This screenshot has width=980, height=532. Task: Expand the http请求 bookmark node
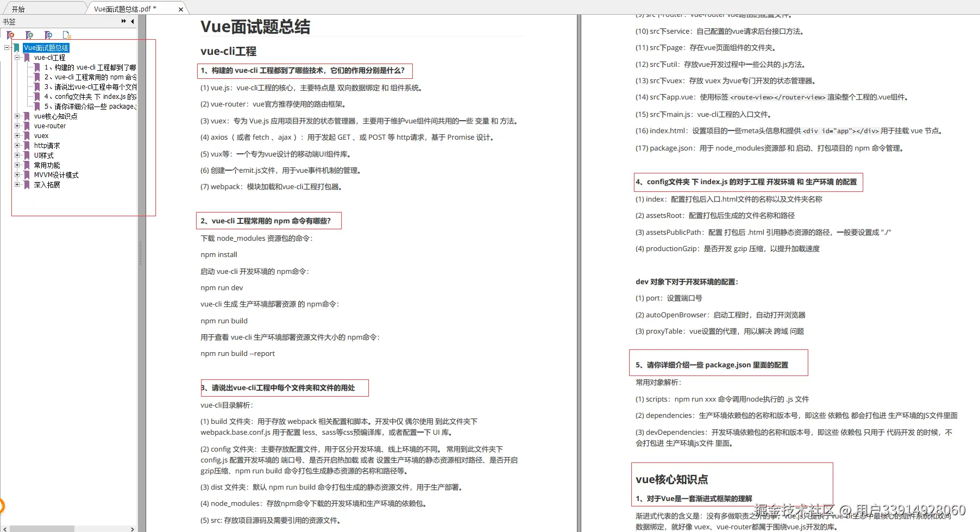[17, 145]
